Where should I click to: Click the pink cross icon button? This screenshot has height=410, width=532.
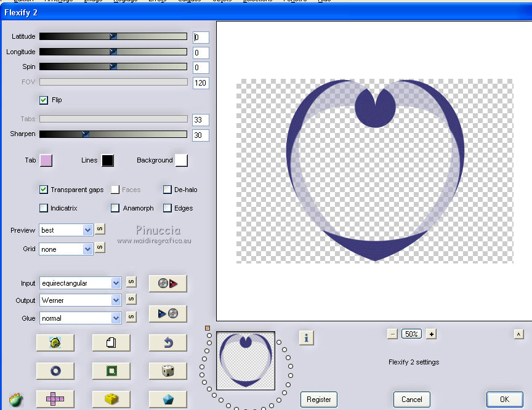point(55,399)
